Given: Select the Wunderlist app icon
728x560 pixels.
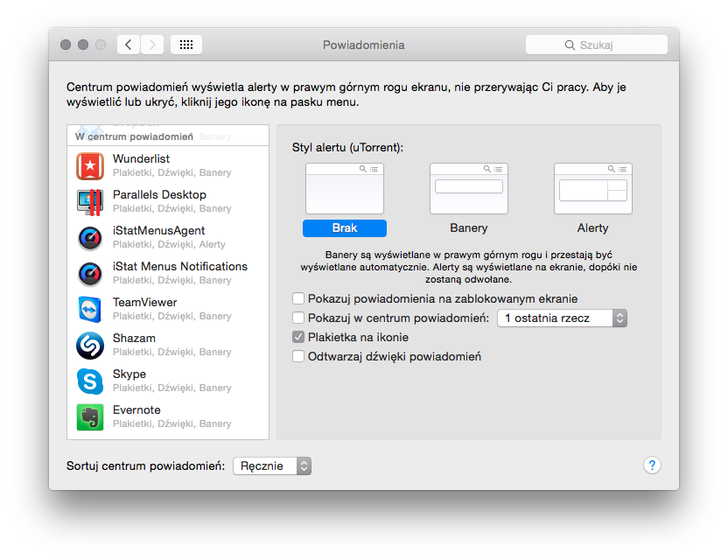Looking at the screenshot, I should point(90,166).
